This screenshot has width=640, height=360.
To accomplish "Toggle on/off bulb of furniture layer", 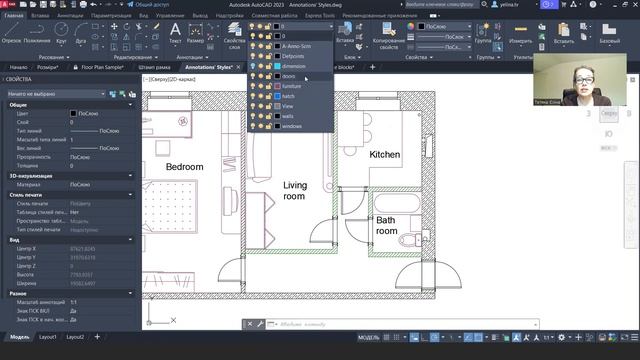I will [x=253, y=86].
